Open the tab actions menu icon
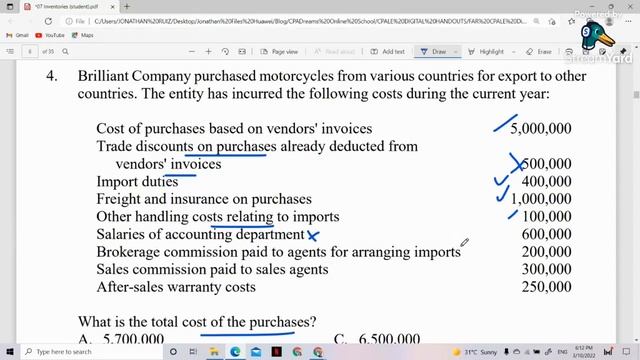640x360 pixels. (10, 7)
